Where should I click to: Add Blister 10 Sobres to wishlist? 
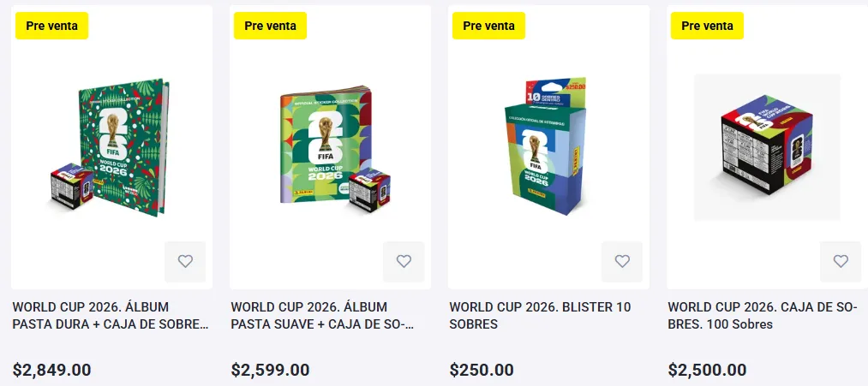622,262
